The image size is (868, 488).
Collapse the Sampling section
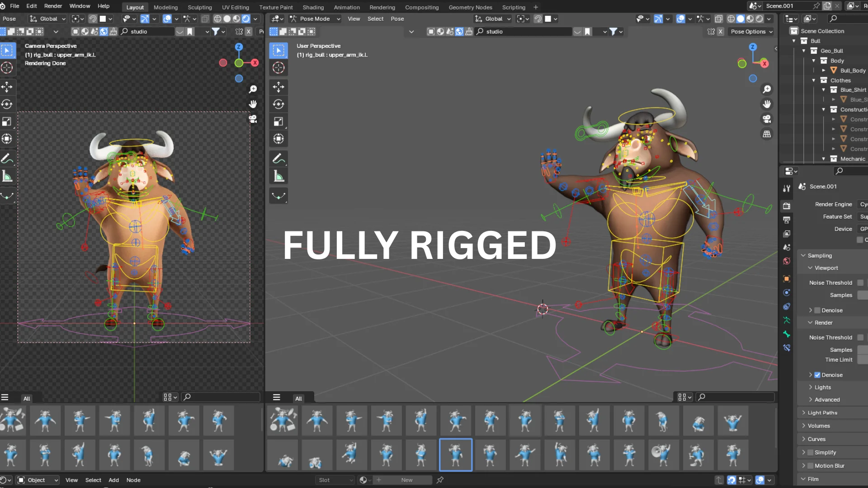click(x=816, y=255)
